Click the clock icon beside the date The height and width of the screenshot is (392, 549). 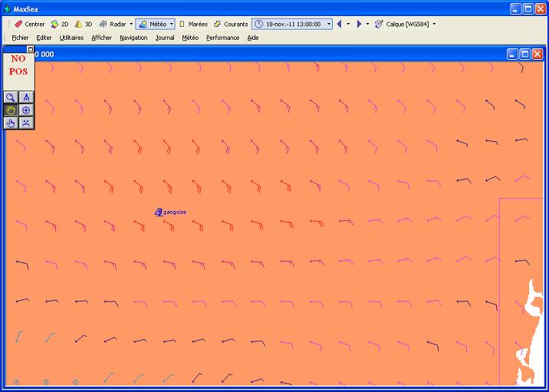pos(258,25)
